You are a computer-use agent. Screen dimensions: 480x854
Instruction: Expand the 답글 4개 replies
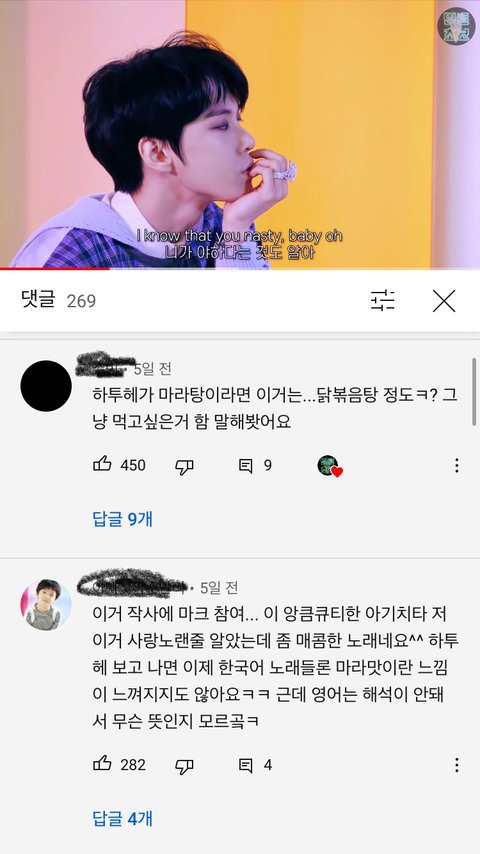123,819
